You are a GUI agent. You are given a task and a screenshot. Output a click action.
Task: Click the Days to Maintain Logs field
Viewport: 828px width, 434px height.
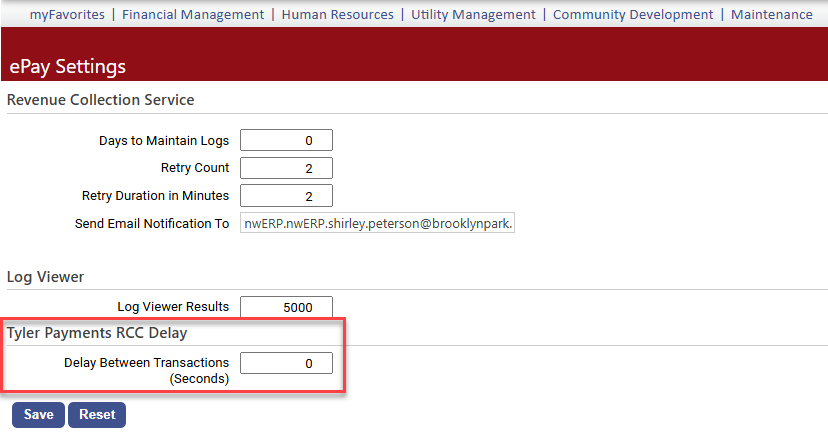pos(286,140)
